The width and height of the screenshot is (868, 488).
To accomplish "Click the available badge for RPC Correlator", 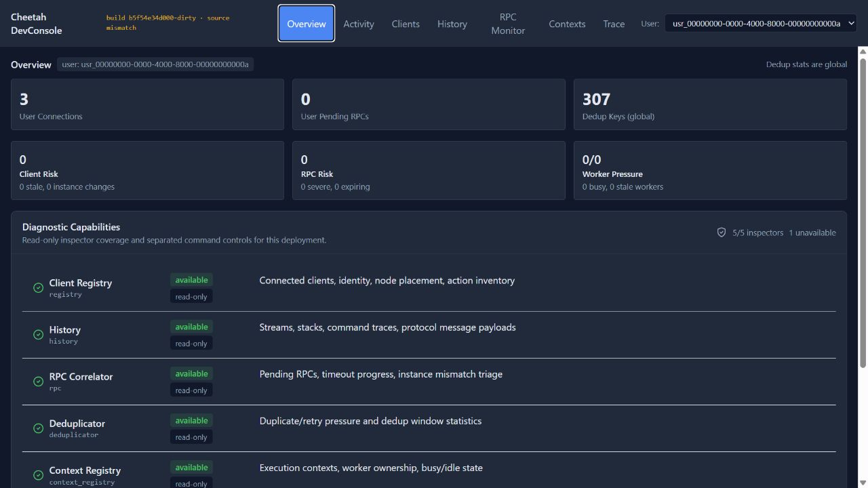I will (191, 373).
